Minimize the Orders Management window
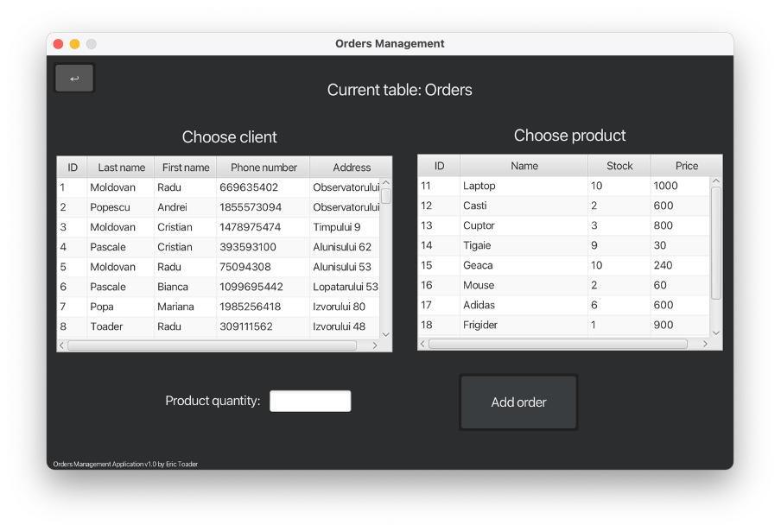 (74, 44)
